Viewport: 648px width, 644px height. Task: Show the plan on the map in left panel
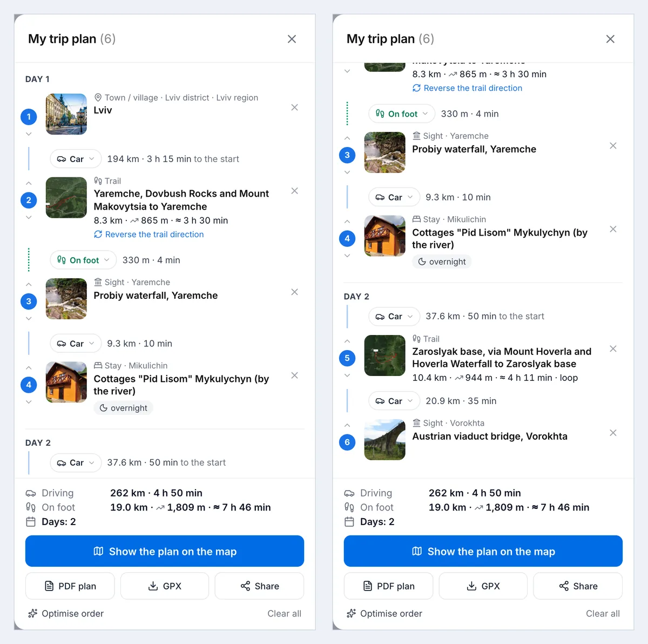click(165, 551)
